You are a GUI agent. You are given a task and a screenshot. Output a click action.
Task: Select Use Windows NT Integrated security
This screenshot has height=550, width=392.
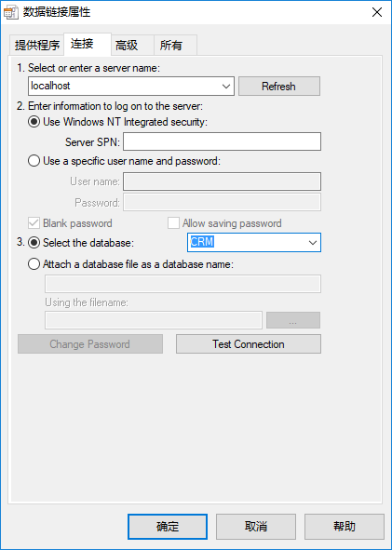pyautogui.click(x=34, y=122)
